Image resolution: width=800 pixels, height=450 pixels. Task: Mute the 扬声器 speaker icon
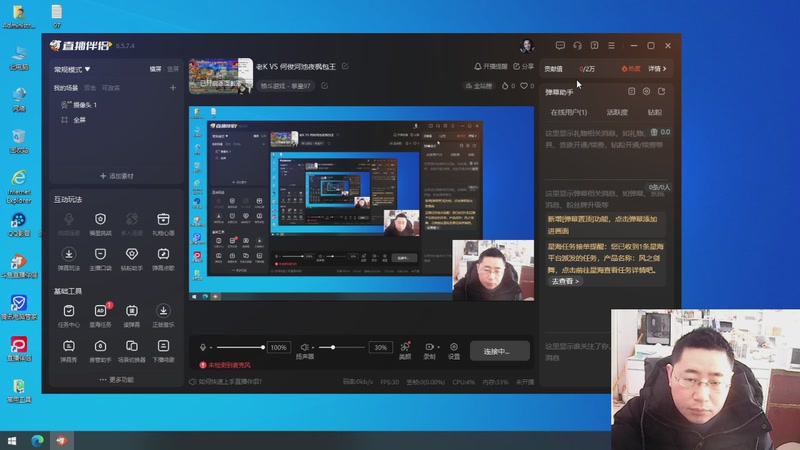click(x=304, y=347)
